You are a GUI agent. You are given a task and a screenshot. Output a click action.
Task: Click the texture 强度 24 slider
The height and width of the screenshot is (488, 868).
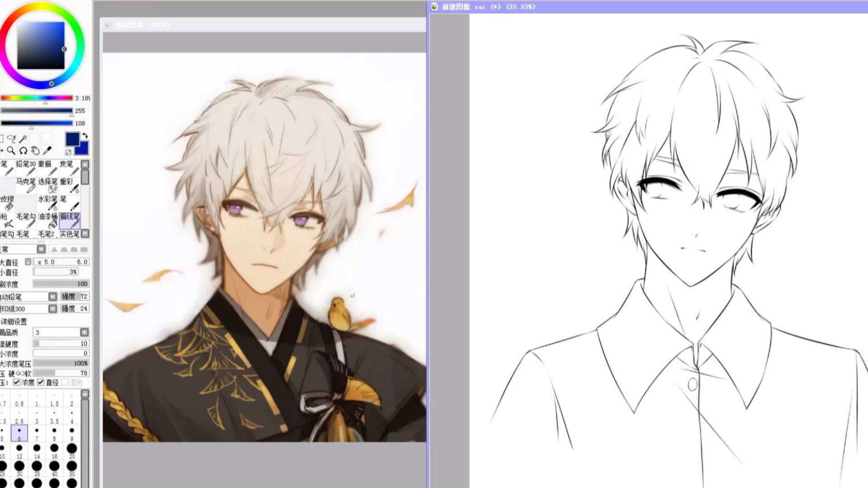[x=75, y=309]
